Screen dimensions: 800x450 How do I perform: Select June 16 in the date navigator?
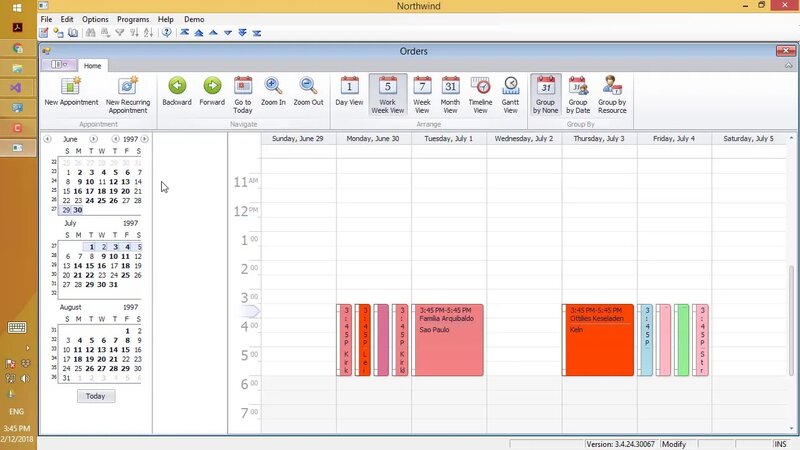(78, 191)
